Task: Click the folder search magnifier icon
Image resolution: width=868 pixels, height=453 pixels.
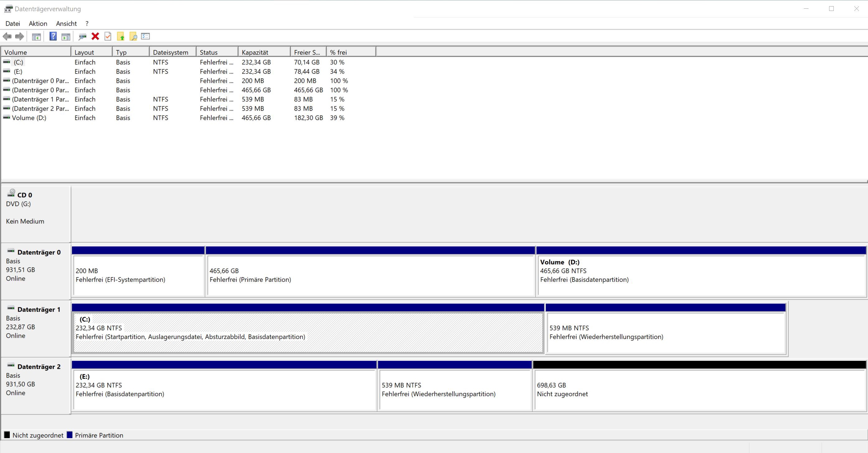Action: pyautogui.click(x=133, y=36)
